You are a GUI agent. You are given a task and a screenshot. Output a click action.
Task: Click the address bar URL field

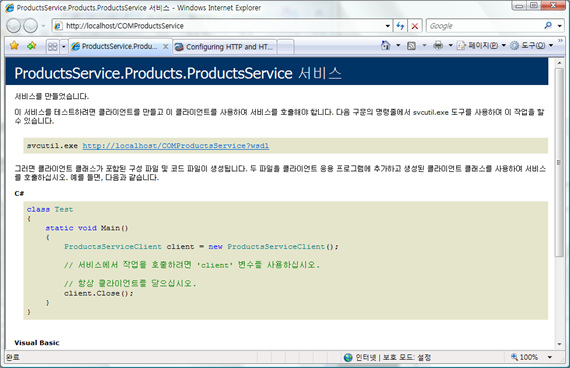tap(222, 26)
